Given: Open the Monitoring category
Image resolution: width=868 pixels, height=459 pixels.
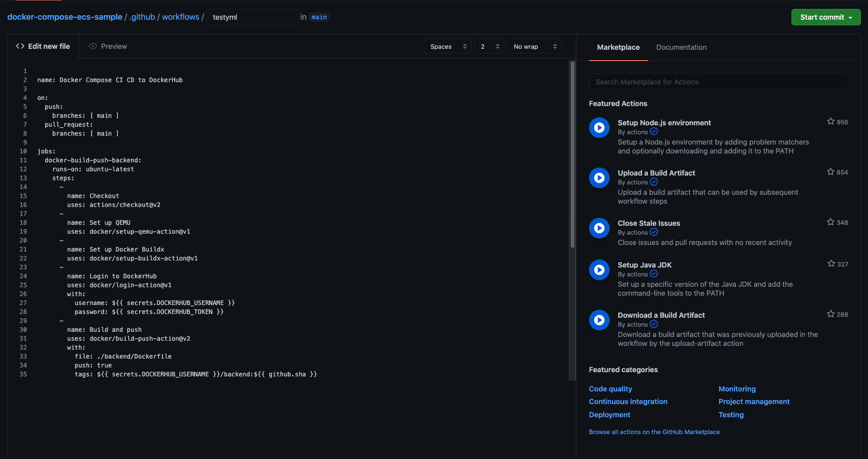Looking at the screenshot, I should (737, 389).
